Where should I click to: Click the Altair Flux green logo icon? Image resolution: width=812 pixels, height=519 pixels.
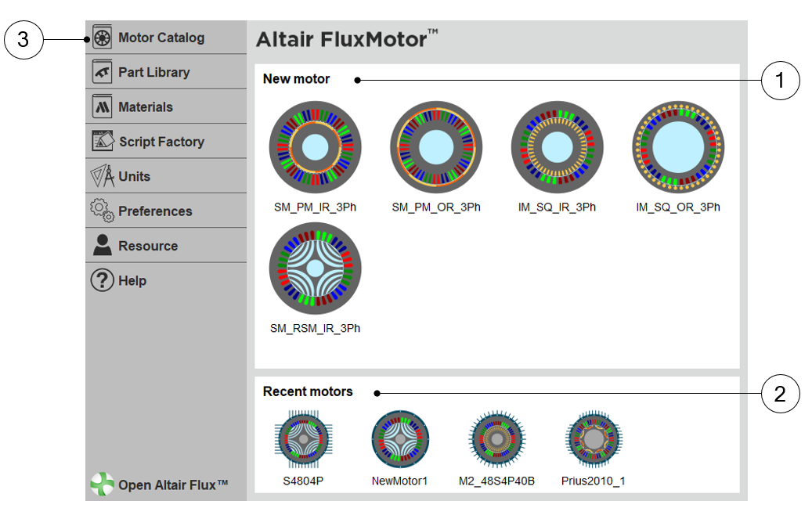[x=102, y=485]
